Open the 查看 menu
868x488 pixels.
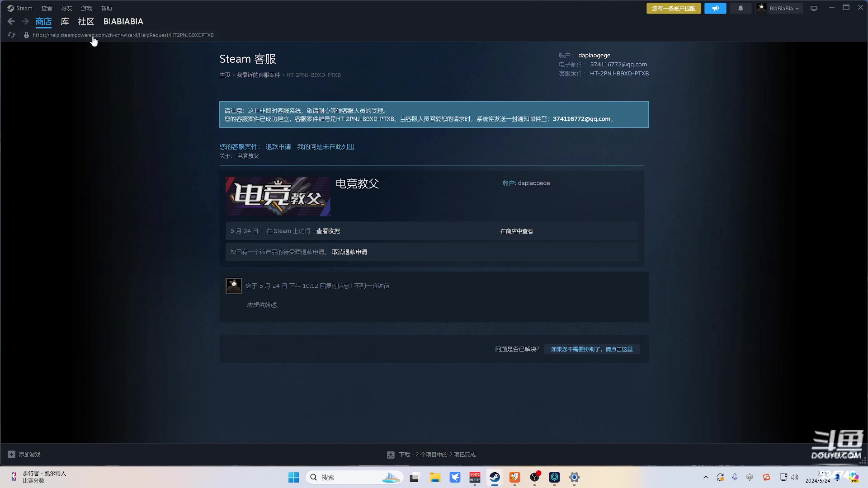pyautogui.click(x=47, y=8)
